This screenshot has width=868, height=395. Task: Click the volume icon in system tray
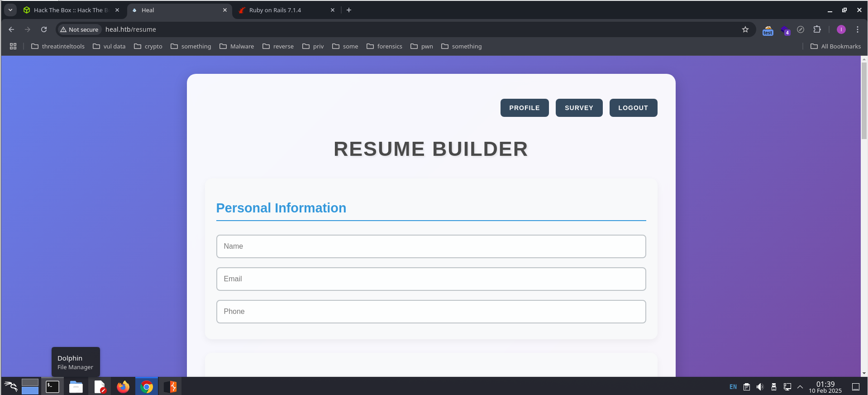click(x=760, y=387)
